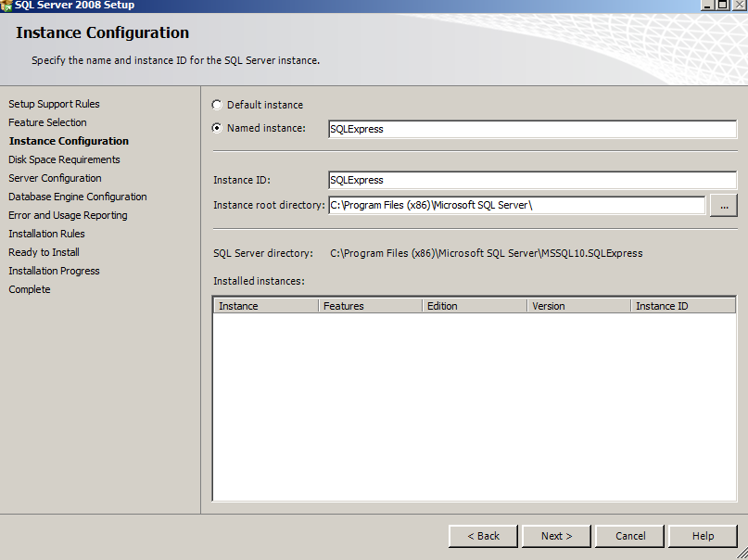Click the Version column header
Viewport: 748px width, 560px height.
coord(579,306)
